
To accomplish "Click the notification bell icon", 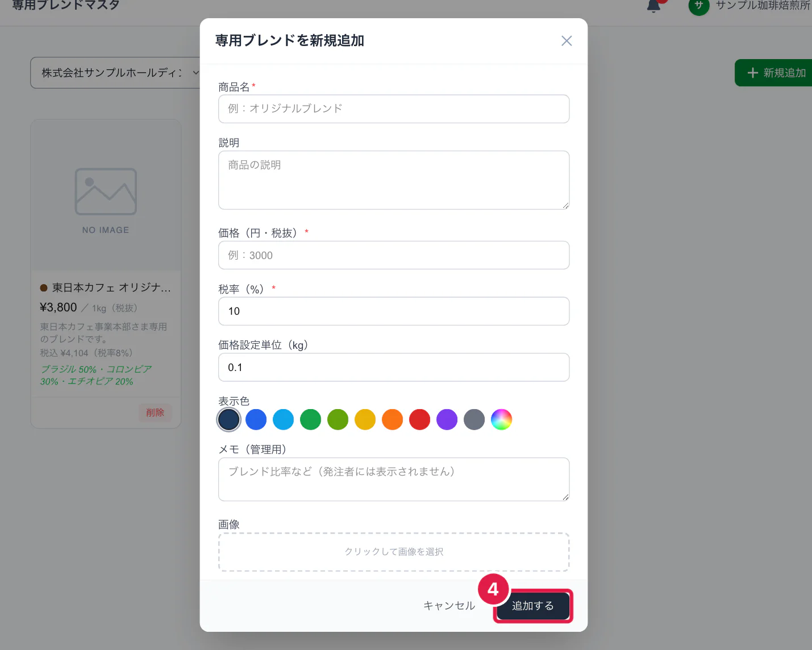I will [654, 6].
